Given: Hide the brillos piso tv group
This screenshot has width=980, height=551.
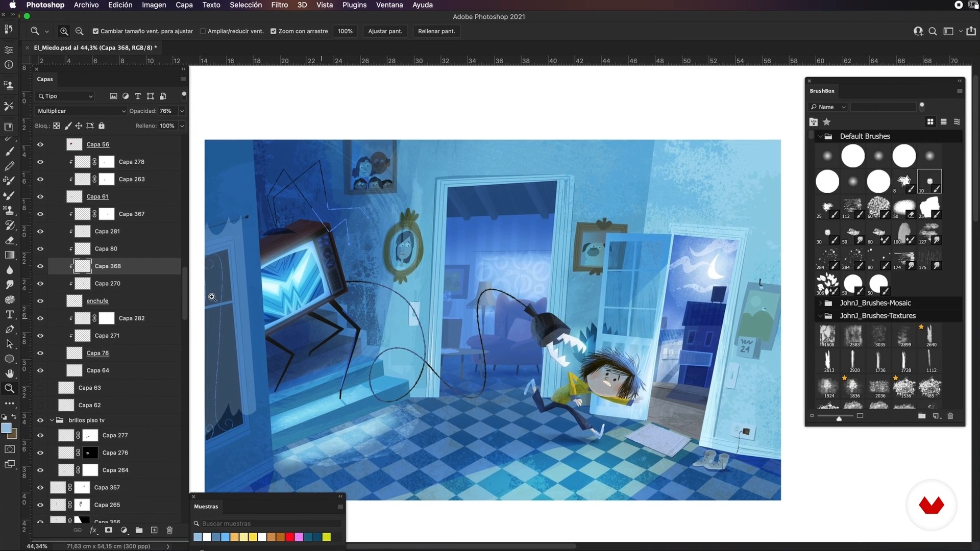Looking at the screenshot, I should [x=40, y=420].
